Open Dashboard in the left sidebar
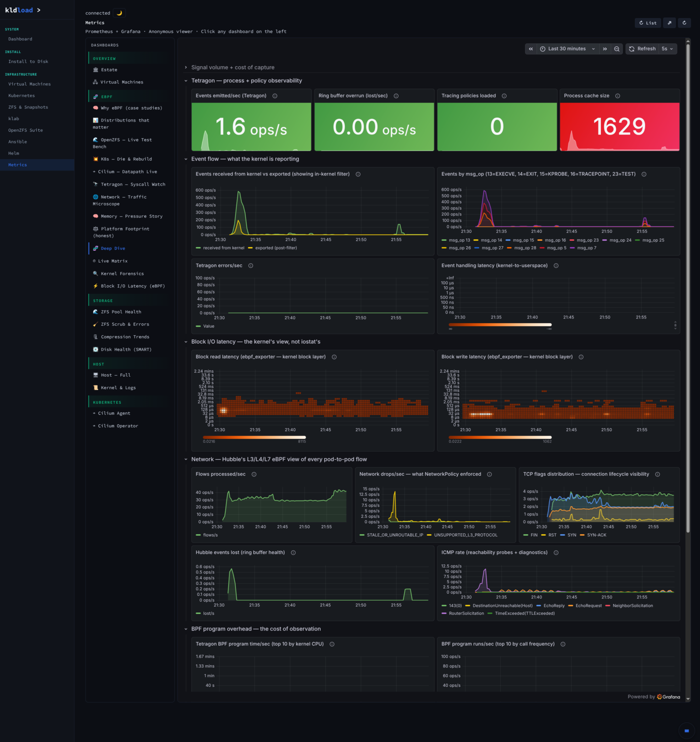The image size is (700, 742). tap(20, 39)
